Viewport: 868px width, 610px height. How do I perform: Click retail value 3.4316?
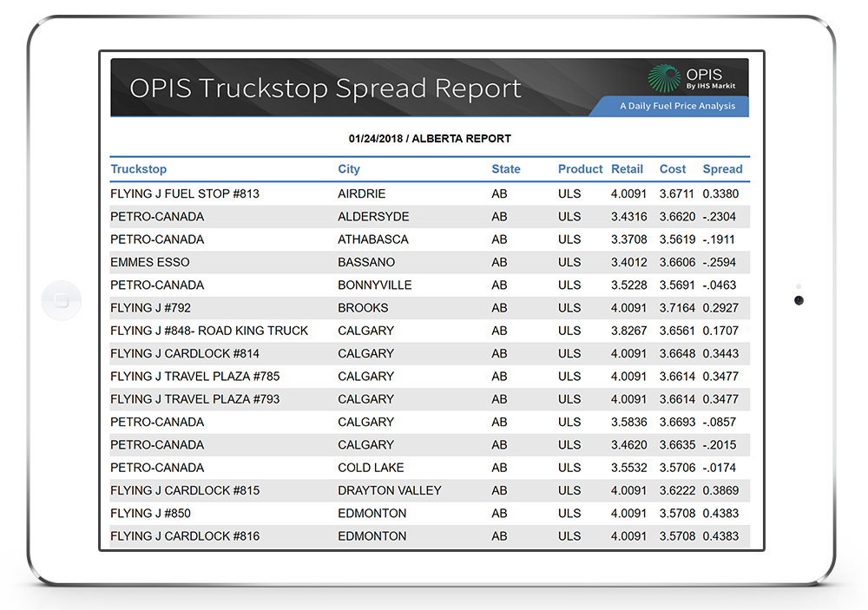[x=628, y=216]
